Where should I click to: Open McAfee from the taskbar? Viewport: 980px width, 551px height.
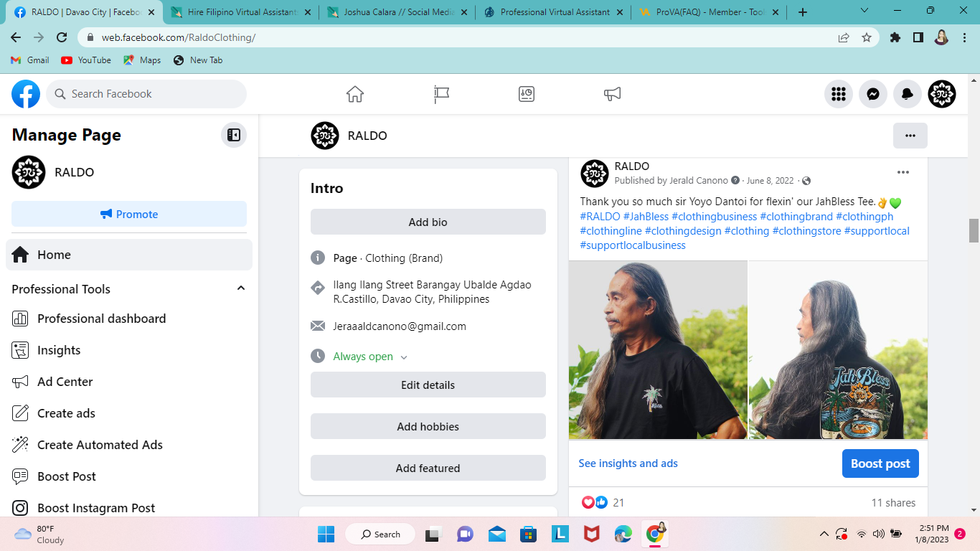[x=591, y=534]
